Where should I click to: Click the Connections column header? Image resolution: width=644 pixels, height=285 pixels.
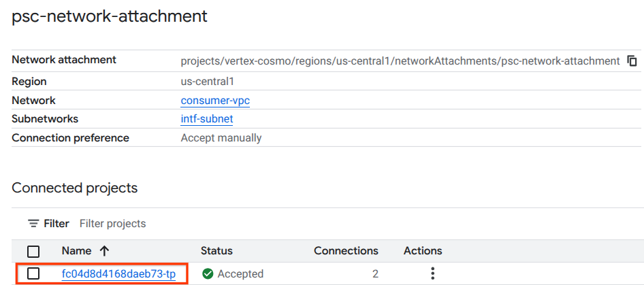[346, 251]
